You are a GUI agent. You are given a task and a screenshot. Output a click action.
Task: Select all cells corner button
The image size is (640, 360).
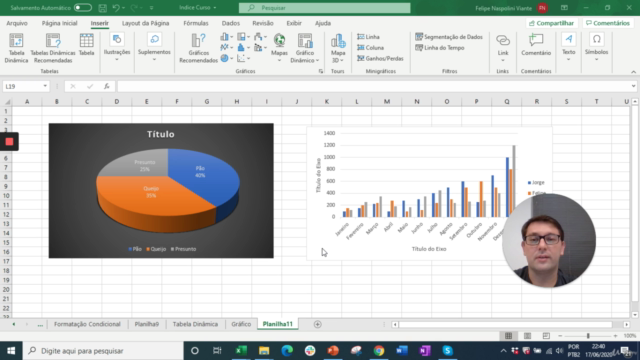tap(7, 102)
